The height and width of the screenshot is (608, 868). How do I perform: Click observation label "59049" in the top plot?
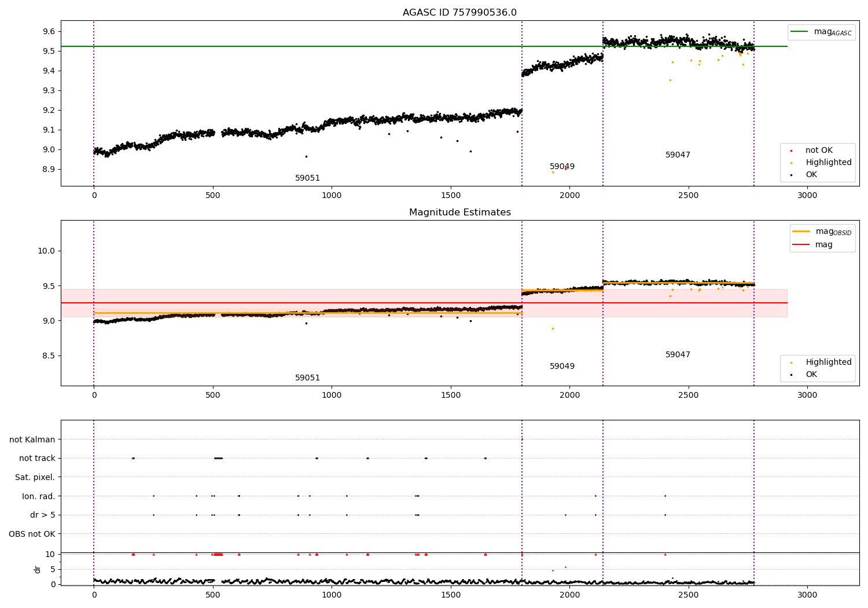pos(562,167)
